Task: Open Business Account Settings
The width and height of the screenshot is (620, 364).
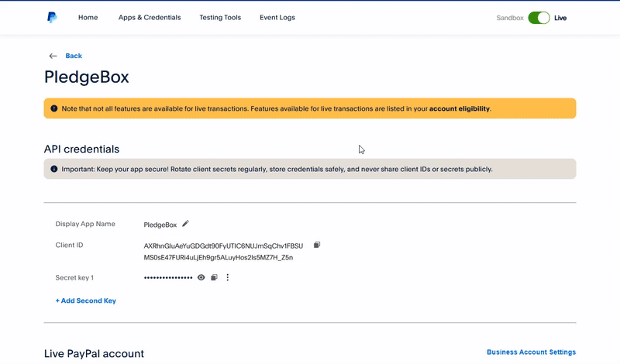Action: tap(531, 352)
